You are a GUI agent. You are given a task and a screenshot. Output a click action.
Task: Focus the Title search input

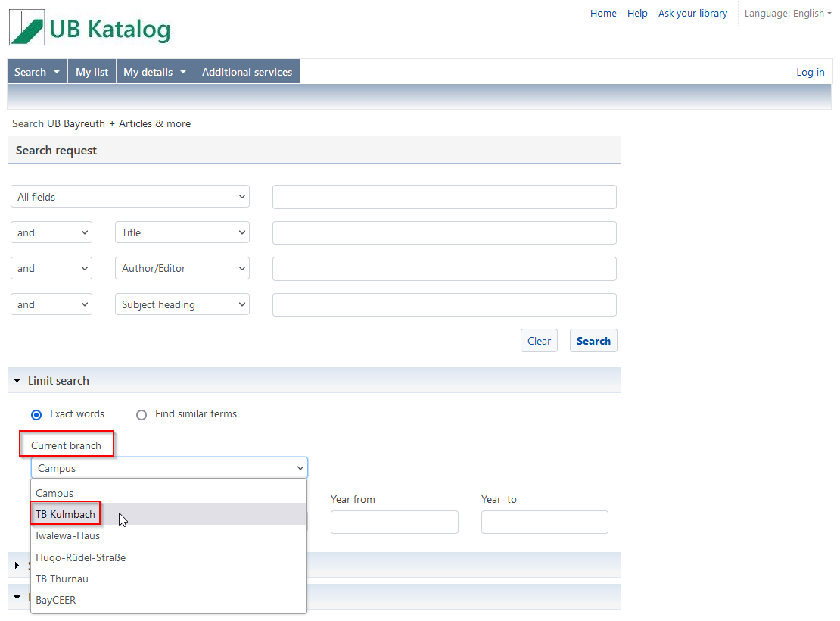click(x=444, y=232)
